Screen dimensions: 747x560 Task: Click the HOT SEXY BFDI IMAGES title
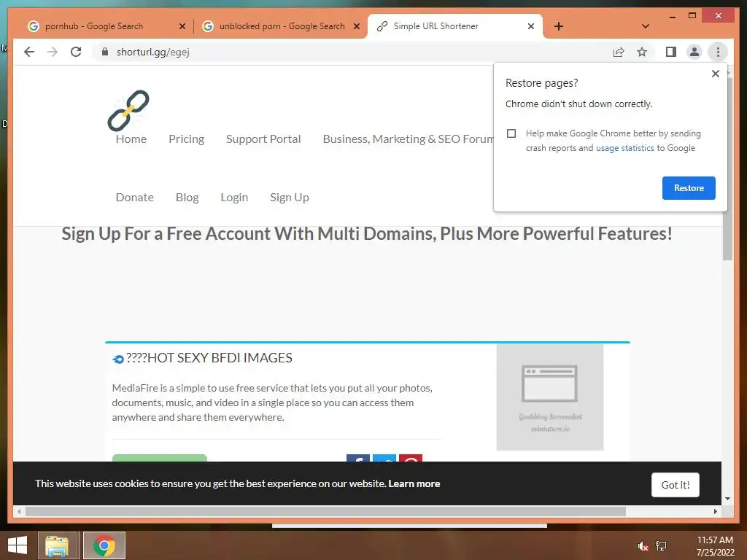tap(209, 357)
